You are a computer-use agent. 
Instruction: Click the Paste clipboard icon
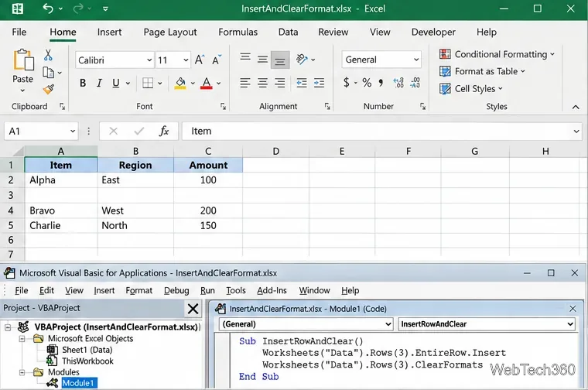point(23,60)
